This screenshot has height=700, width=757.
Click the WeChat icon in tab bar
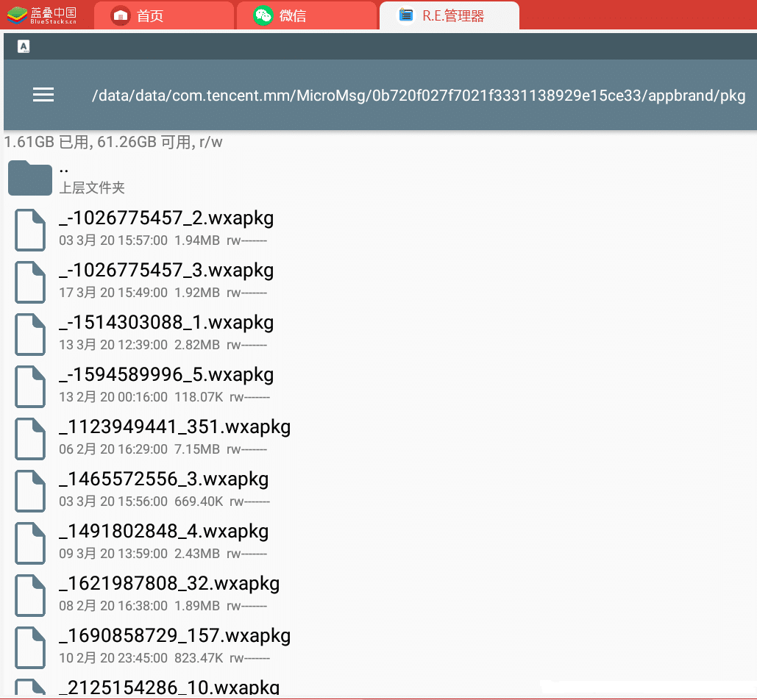pos(263,16)
